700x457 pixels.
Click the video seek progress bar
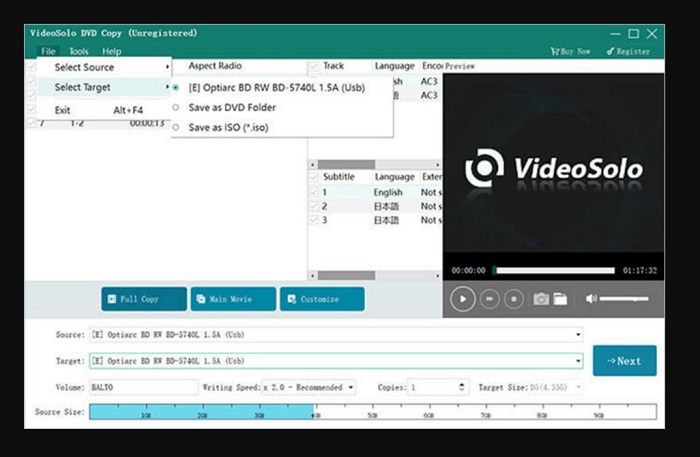tap(554, 270)
